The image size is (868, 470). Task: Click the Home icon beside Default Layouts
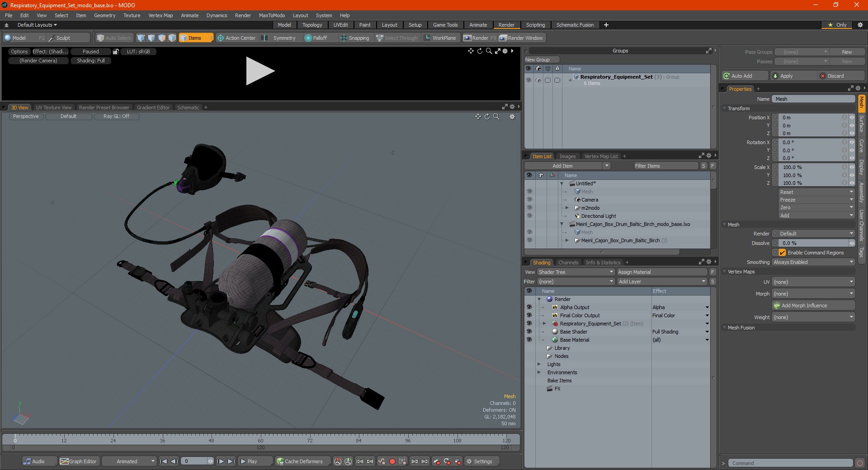pos(6,25)
